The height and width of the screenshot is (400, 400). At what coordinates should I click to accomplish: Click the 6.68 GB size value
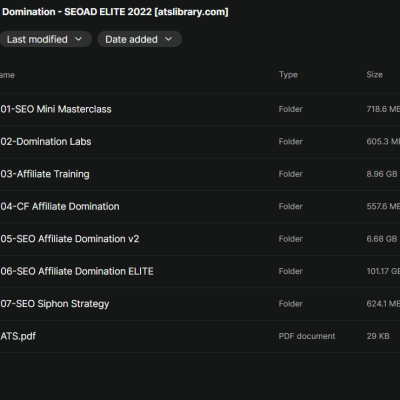point(382,239)
